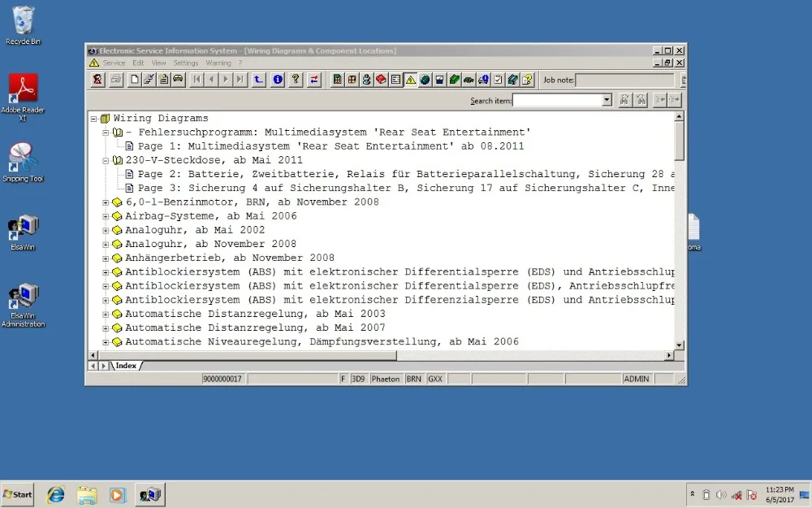Click into the Search item field
This screenshot has width=812, height=508.
(x=557, y=100)
